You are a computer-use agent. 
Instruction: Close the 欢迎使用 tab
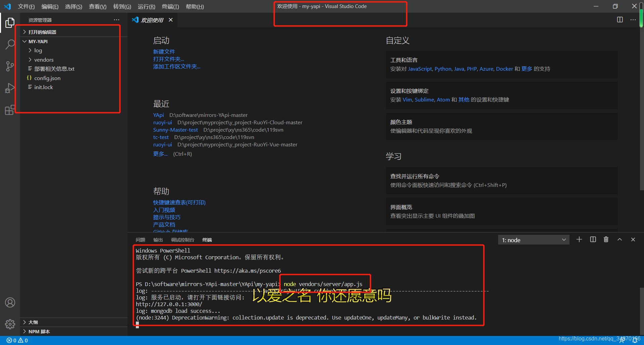pyautogui.click(x=171, y=20)
